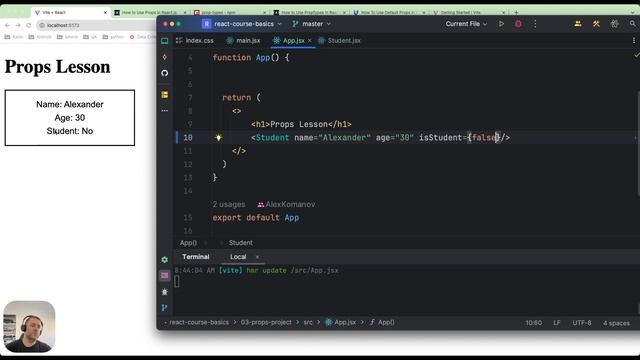Open the yellow Structure tool window icon

coord(164,95)
